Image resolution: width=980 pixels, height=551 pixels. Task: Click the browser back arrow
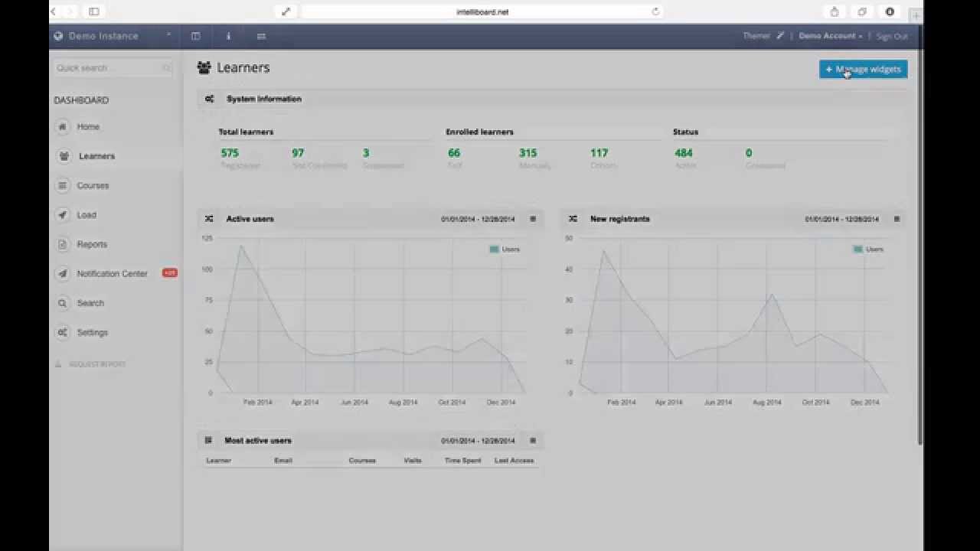(53, 11)
